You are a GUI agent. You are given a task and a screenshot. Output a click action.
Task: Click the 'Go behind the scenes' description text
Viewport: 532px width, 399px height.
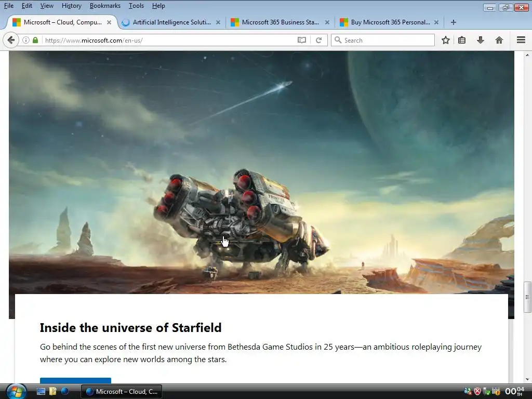[x=261, y=353]
